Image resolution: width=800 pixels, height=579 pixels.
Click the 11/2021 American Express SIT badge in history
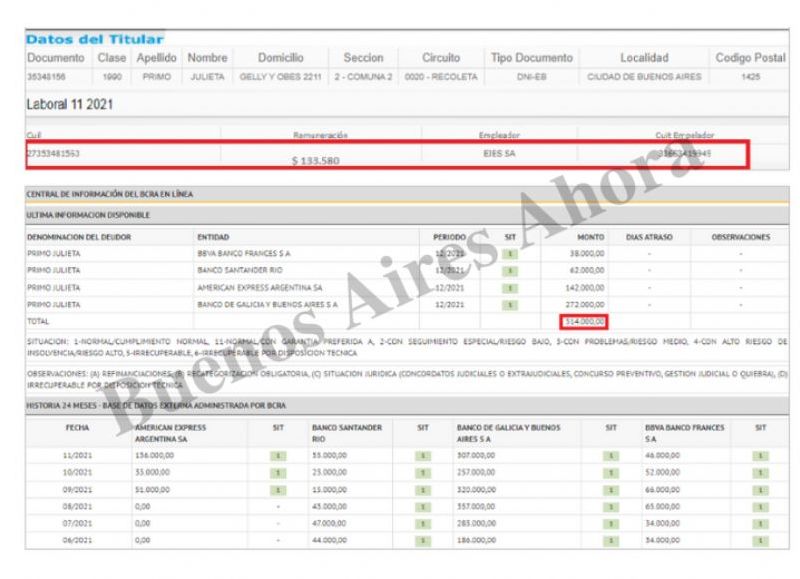[x=280, y=455]
